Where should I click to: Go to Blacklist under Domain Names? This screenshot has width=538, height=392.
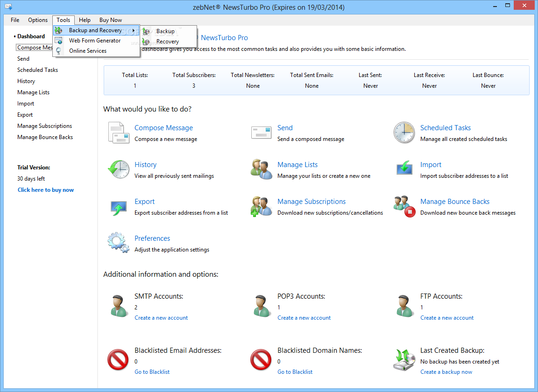pos(295,372)
